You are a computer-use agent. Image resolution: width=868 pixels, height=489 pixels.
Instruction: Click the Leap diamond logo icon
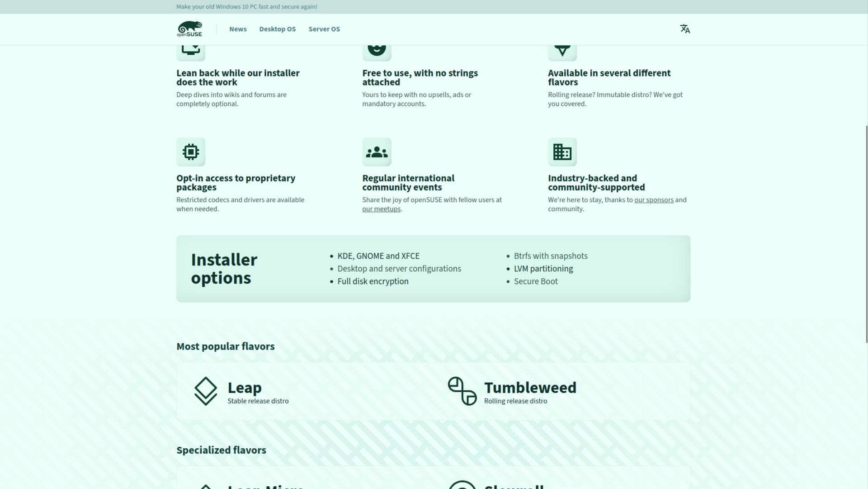point(206,391)
